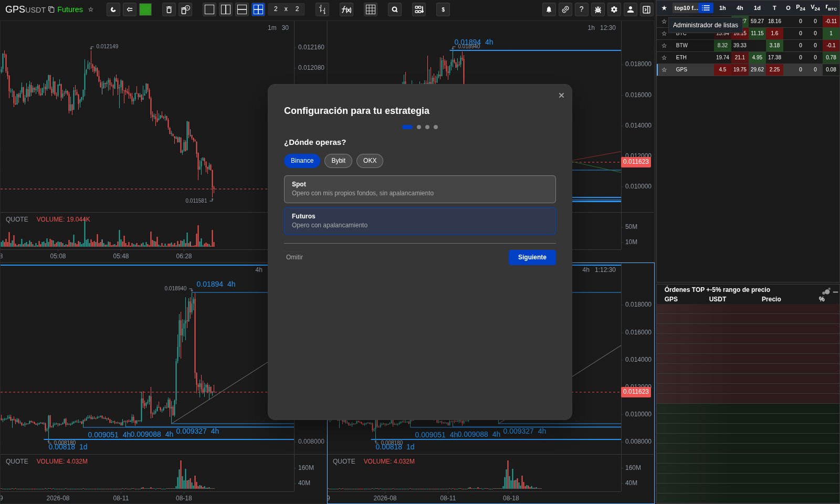Screen dimensions: 840x504
Task: Select the ETH watchlist row
Action: (748, 58)
